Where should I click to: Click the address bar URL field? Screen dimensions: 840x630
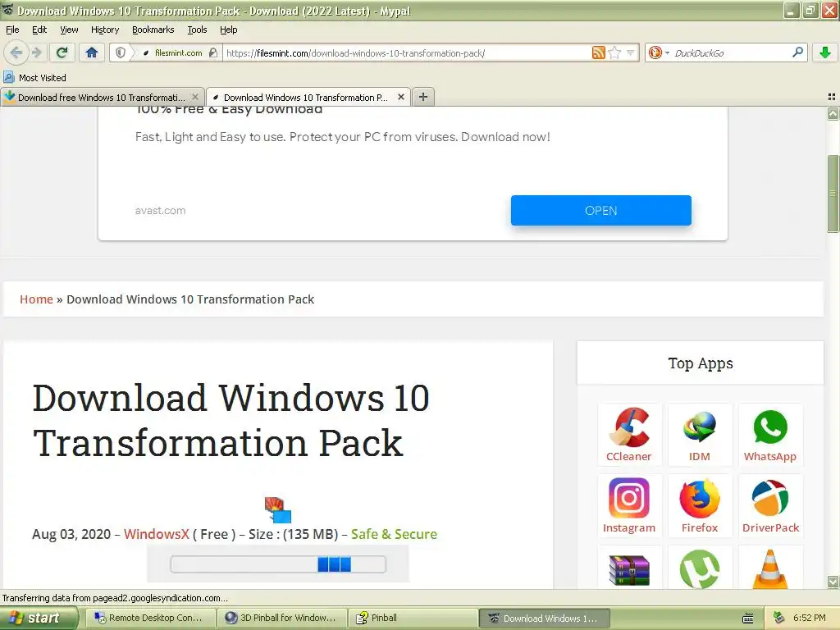[x=407, y=53]
